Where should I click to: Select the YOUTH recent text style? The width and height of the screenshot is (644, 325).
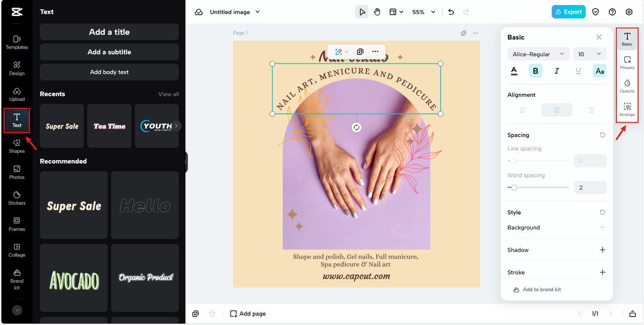coord(156,126)
